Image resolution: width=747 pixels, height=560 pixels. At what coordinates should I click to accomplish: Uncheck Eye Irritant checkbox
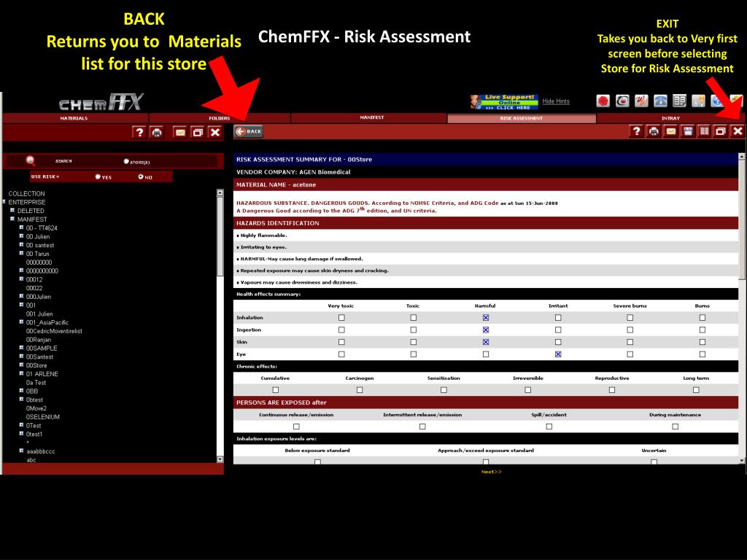point(558,354)
